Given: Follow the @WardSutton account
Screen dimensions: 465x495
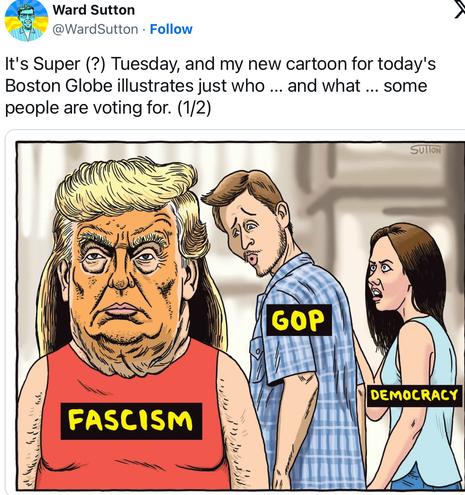Looking at the screenshot, I should pyautogui.click(x=171, y=29).
